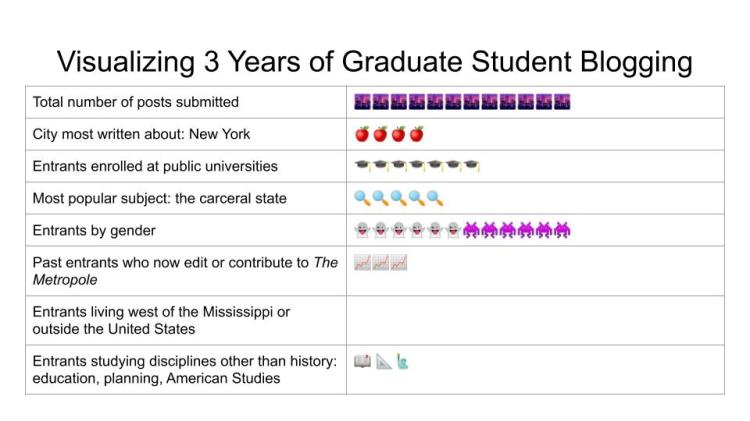Click the last magnifying glass emoji

click(435, 198)
